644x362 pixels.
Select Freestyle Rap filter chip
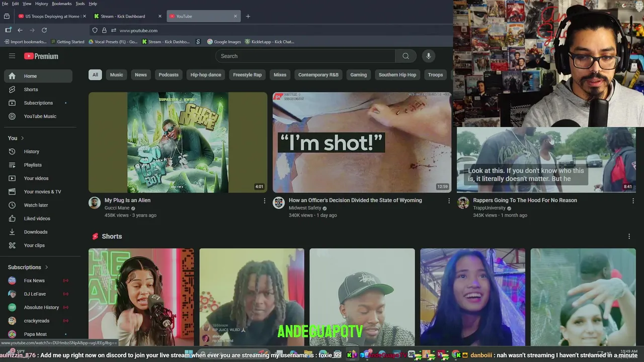pyautogui.click(x=248, y=75)
